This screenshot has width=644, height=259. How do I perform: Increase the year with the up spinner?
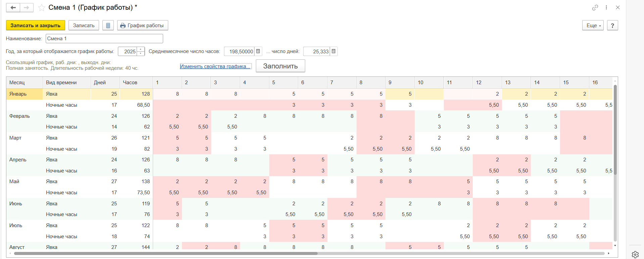click(x=141, y=49)
